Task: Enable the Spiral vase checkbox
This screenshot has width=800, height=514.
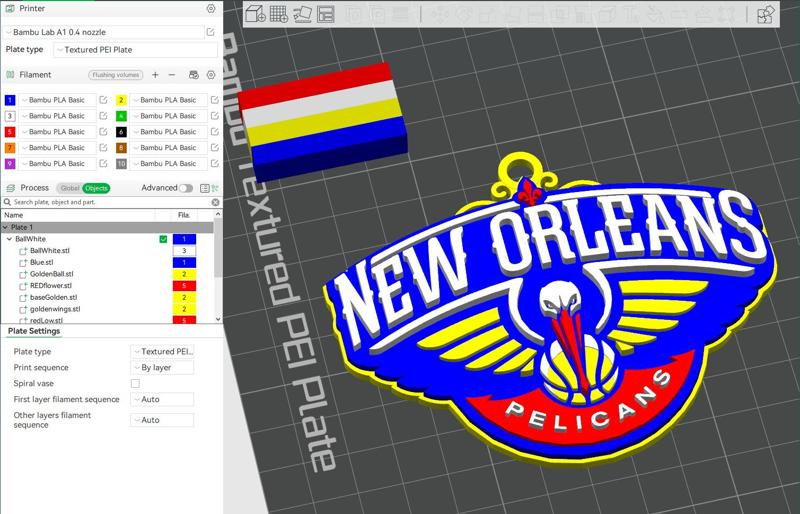Action: [135, 383]
